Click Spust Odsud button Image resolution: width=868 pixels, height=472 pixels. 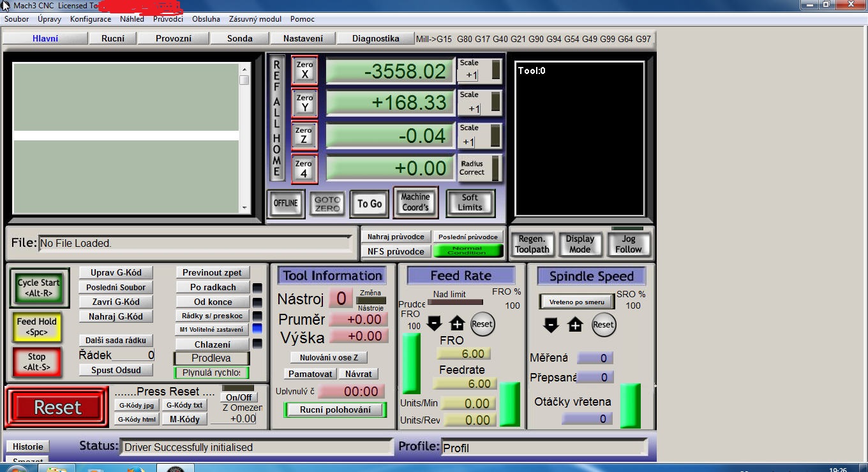116,370
